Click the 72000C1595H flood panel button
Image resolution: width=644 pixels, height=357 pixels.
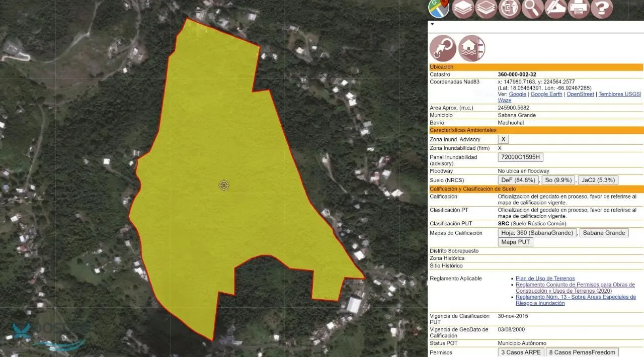521,157
